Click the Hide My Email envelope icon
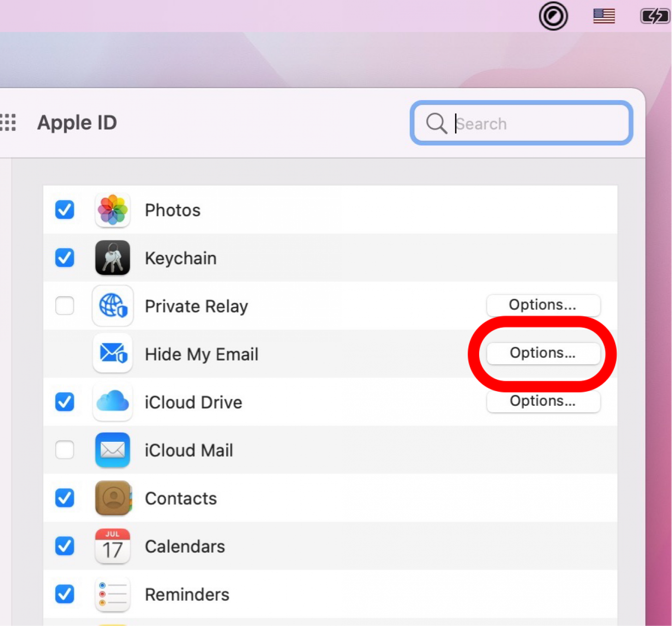This screenshot has width=672, height=626. [x=113, y=354]
